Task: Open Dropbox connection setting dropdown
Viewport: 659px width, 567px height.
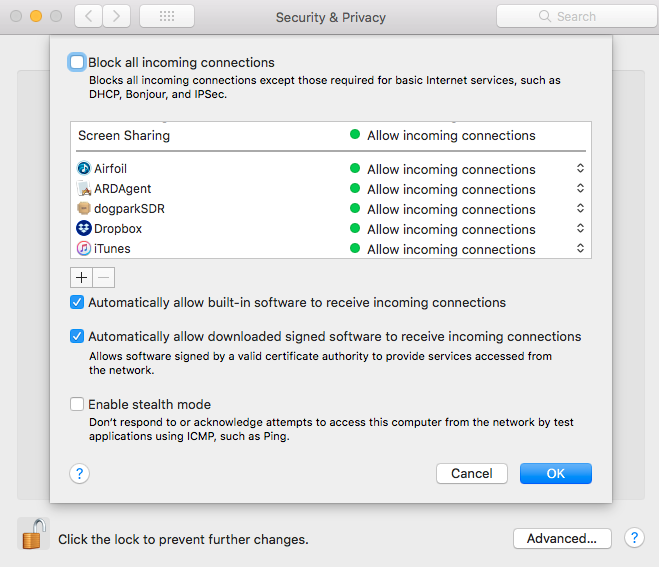Action: click(580, 229)
